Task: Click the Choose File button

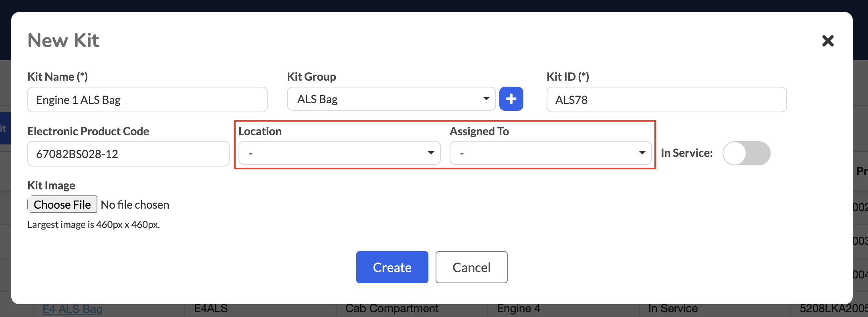Action: (62, 205)
